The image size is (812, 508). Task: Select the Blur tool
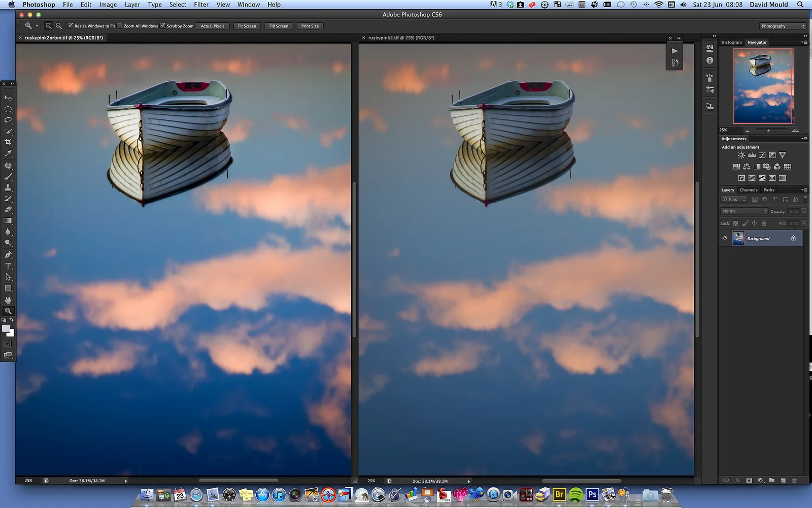[x=8, y=232]
